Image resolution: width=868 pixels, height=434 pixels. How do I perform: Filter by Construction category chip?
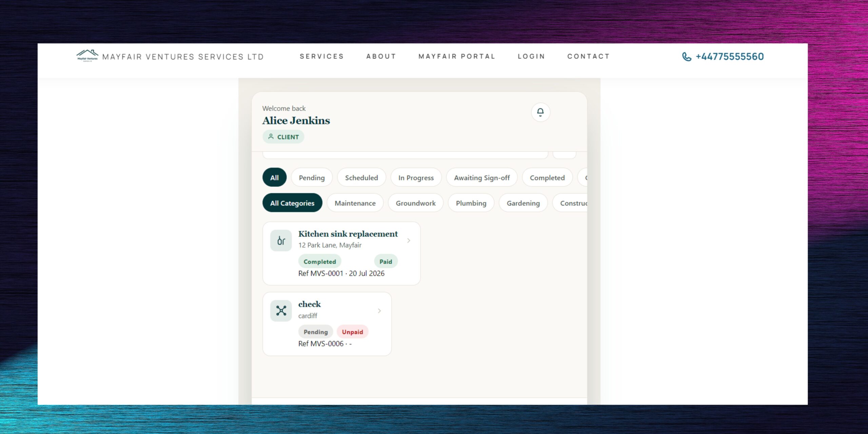pos(570,203)
